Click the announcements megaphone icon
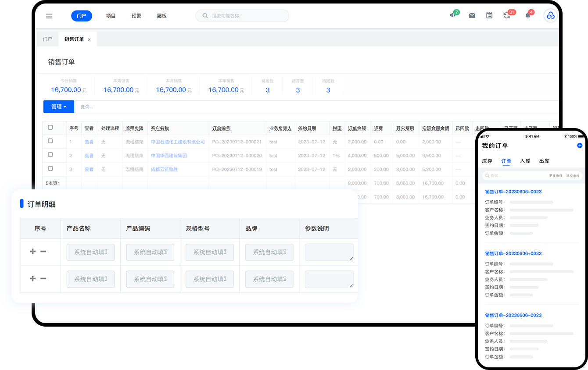This screenshot has height=370, width=588. [x=453, y=15]
